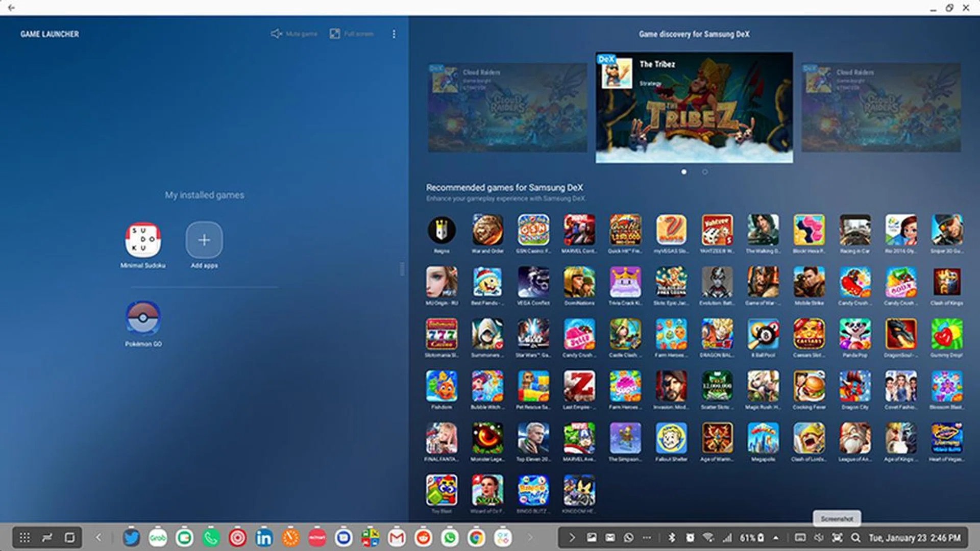980x551 pixels.
Task: Open the apps grid in taskbar
Action: click(24, 537)
